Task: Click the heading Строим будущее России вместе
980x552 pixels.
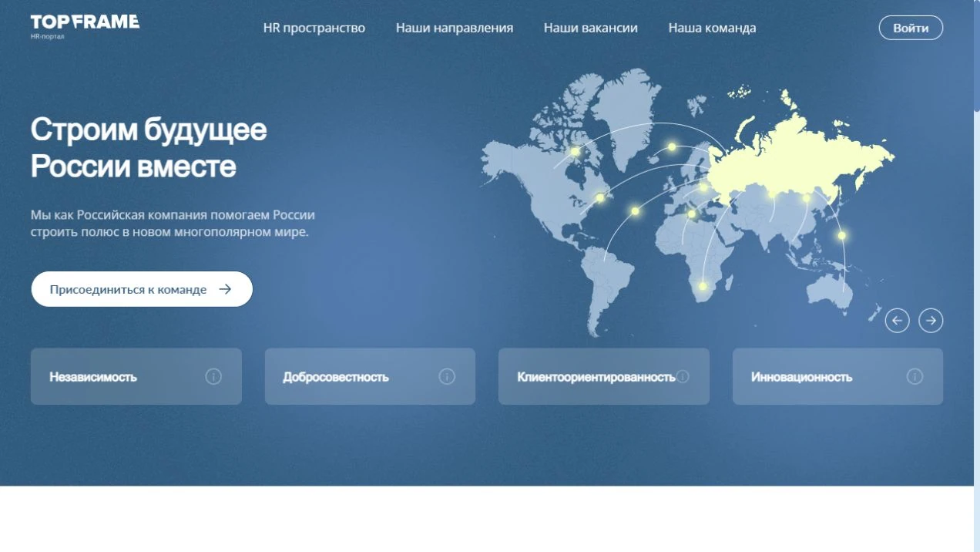Action: click(x=149, y=147)
